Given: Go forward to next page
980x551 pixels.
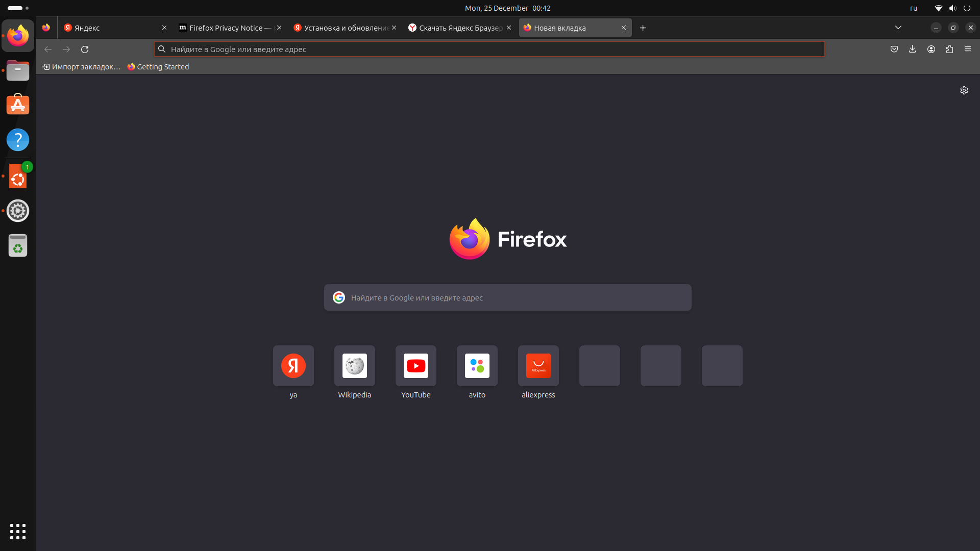Looking at the screenshot, I should coord(66,49).
